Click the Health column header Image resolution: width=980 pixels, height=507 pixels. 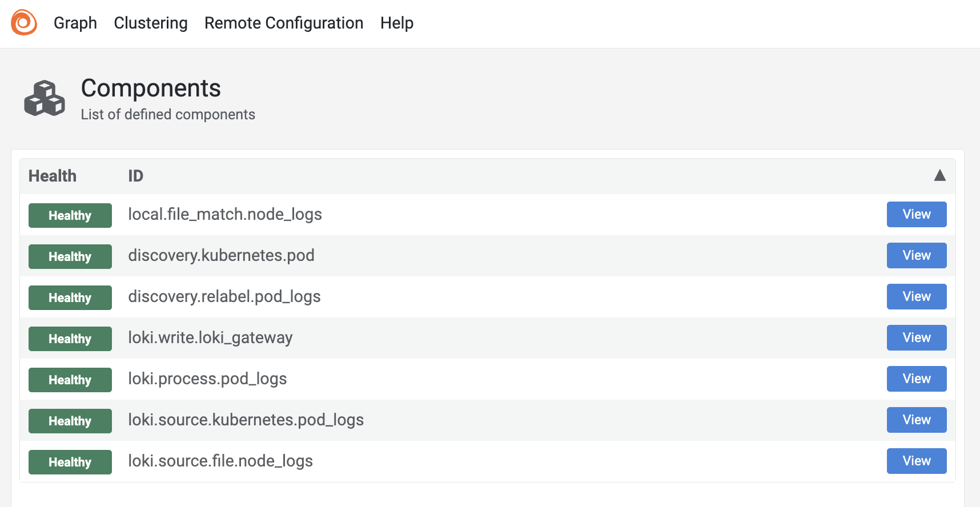coord(53,176)
